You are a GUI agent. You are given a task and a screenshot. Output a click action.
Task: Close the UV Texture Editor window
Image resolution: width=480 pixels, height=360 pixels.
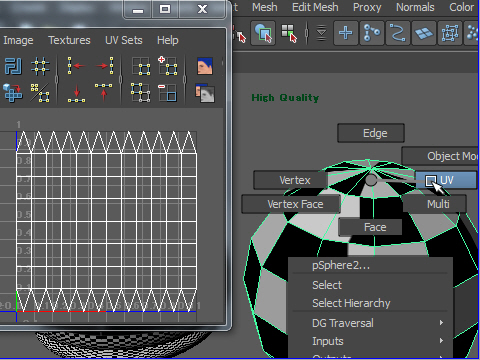pyautogui.click(x=202, y=9)
